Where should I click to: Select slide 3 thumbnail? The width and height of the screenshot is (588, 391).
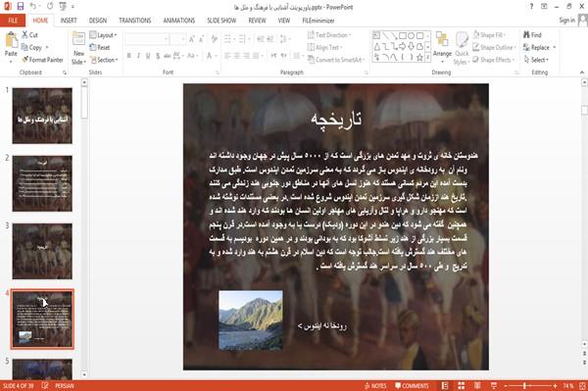[42, 251]
